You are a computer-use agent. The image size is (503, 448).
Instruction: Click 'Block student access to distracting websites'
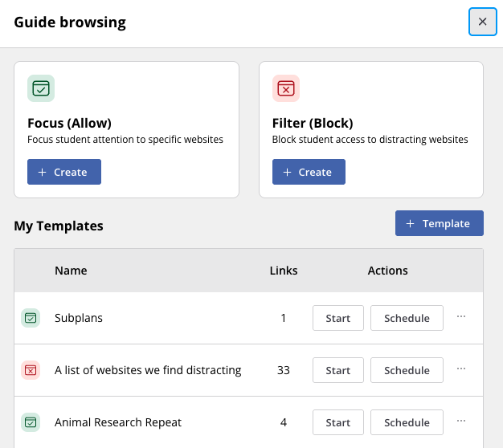(370, 140)
